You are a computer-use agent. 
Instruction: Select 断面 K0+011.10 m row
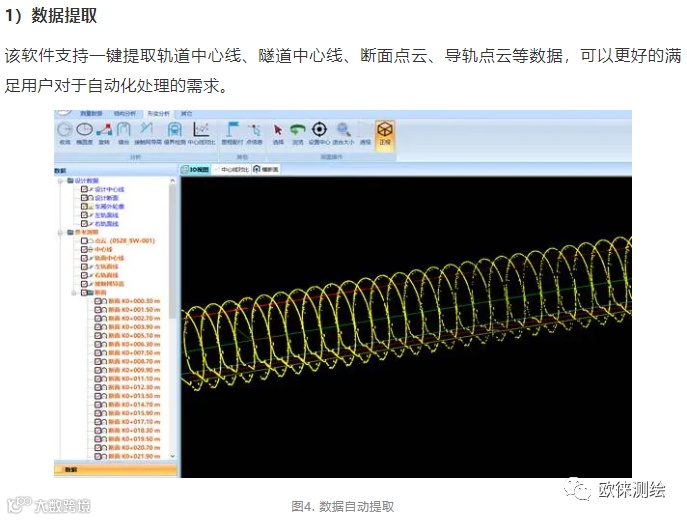pos(134,379)
